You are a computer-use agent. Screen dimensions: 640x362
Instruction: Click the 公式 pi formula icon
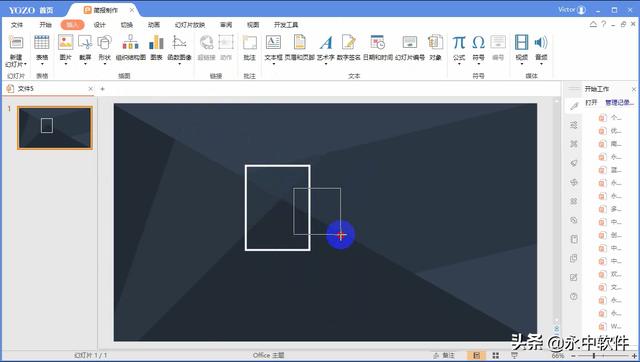pyautogui.click(x=459, y=42)
